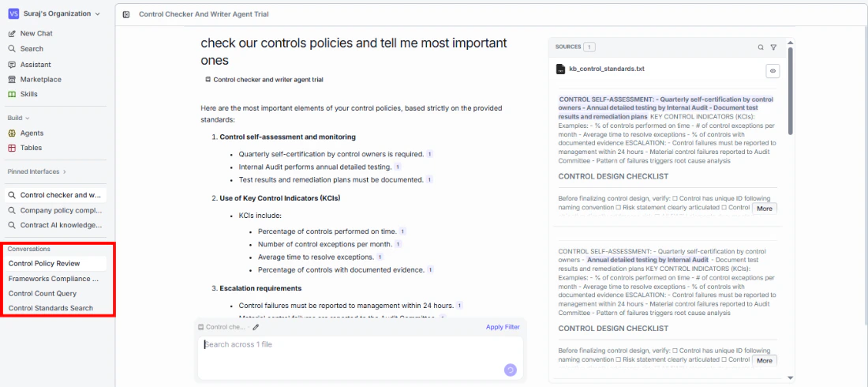Click the Sources panel scroll-up arrow
The height and width of the screenshot is (387, 868).
tap(791, 42)
